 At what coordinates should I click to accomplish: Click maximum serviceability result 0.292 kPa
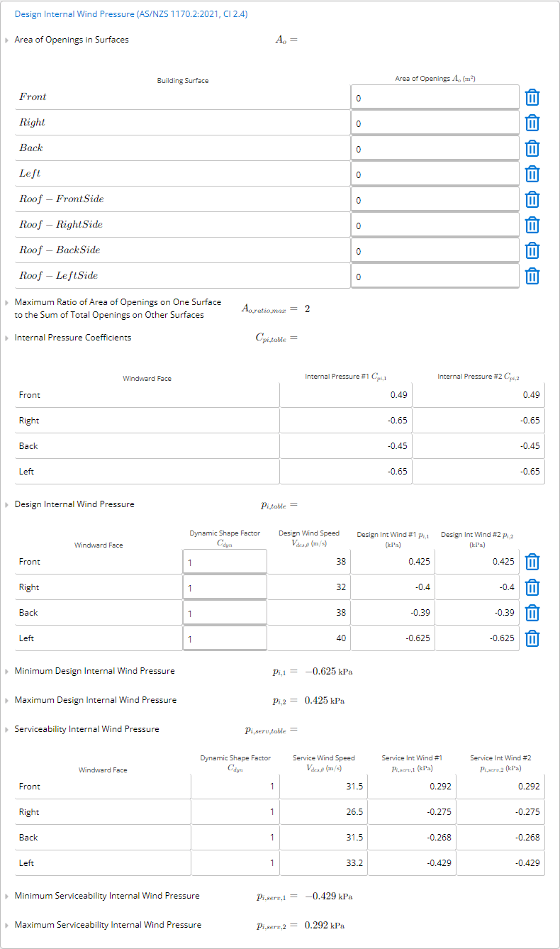325,926
